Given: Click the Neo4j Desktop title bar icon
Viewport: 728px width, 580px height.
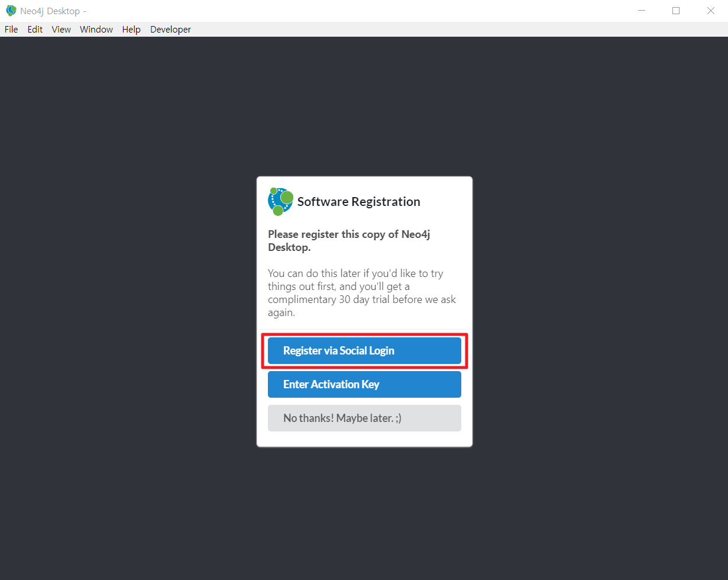Looking at the screenshot, I should [x=11, y=11].
